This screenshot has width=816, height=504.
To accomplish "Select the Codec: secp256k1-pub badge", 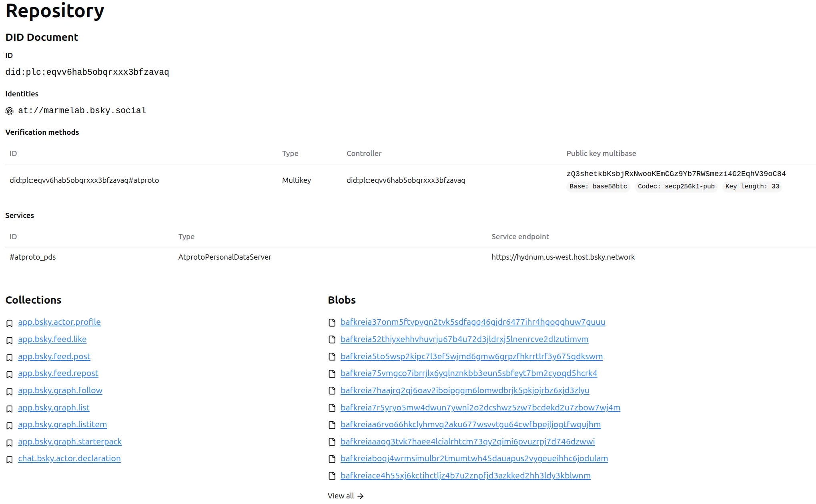I will 676,186.
